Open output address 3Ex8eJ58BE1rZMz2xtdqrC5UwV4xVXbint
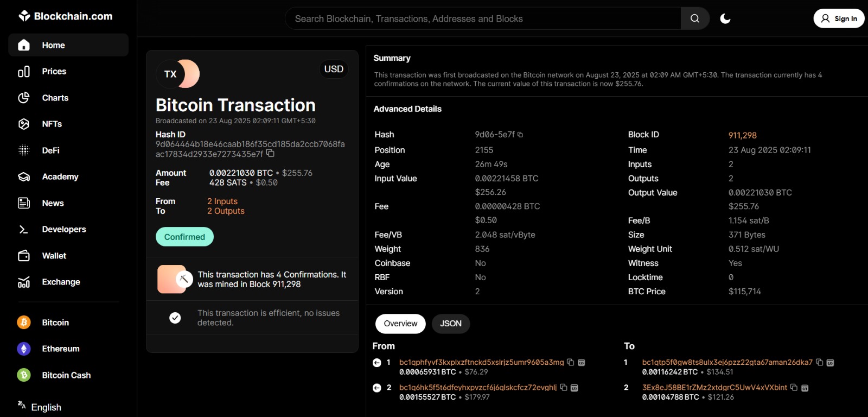868x417 pixels. [x=714, y=388]
